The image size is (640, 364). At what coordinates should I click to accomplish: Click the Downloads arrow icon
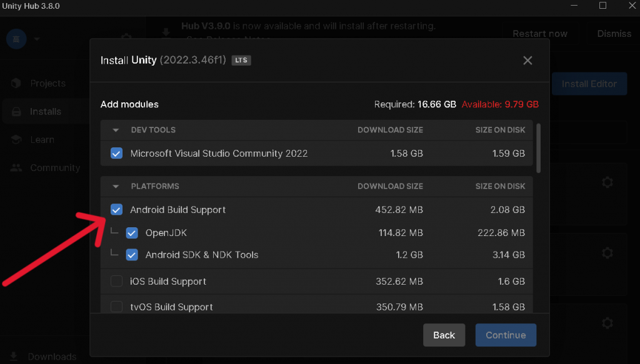[x=14, y=357]
